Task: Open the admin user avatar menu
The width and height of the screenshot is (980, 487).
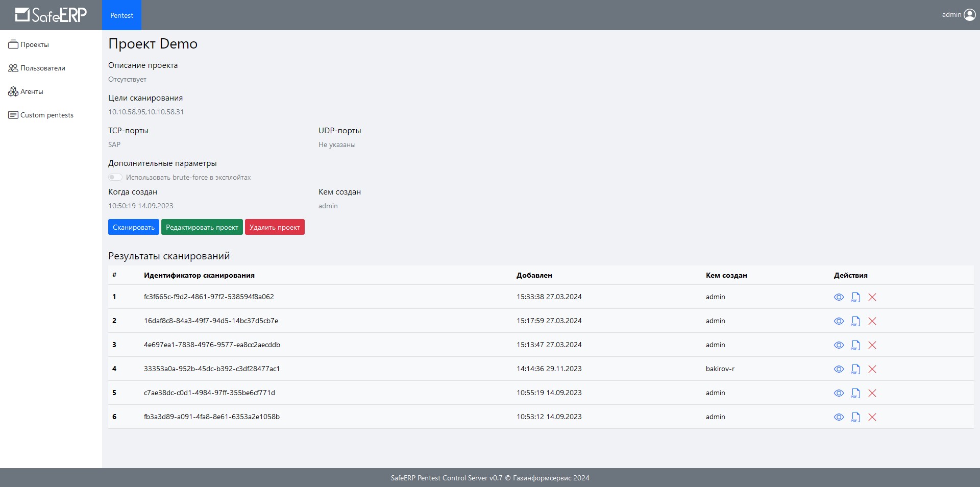Action: [970, 15]
